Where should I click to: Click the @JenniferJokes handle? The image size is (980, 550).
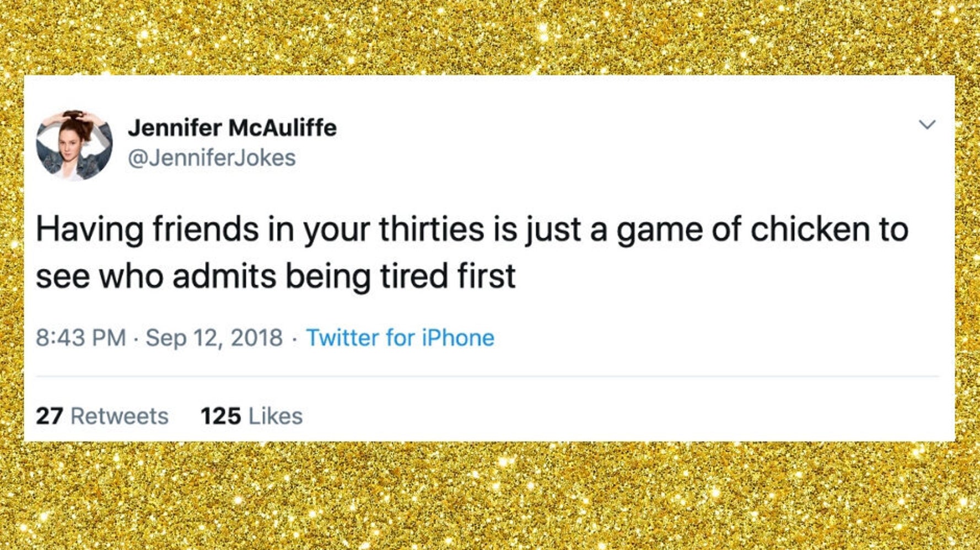pos(212,158)
